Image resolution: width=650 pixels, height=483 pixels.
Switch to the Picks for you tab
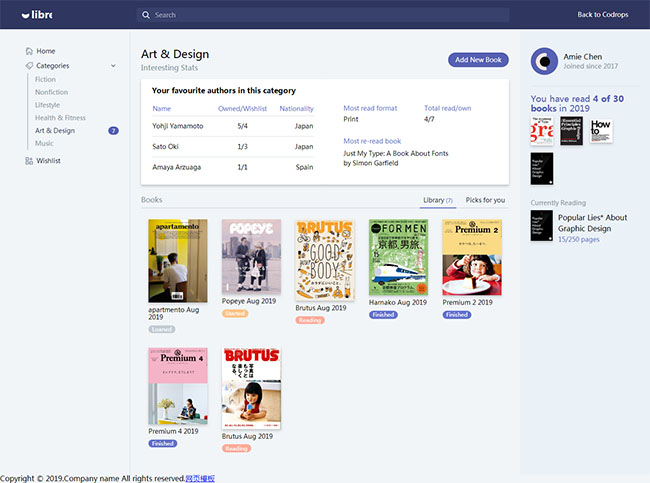point(485,200)
